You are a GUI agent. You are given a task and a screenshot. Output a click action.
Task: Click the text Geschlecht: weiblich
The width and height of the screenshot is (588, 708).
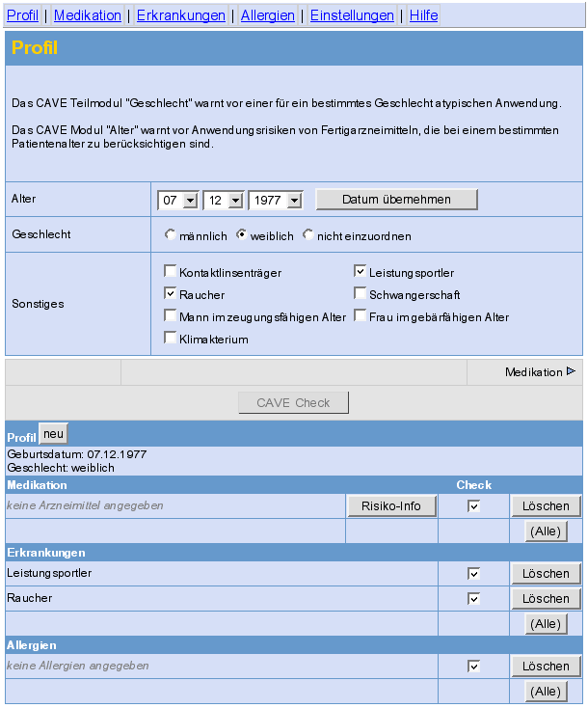61,468
